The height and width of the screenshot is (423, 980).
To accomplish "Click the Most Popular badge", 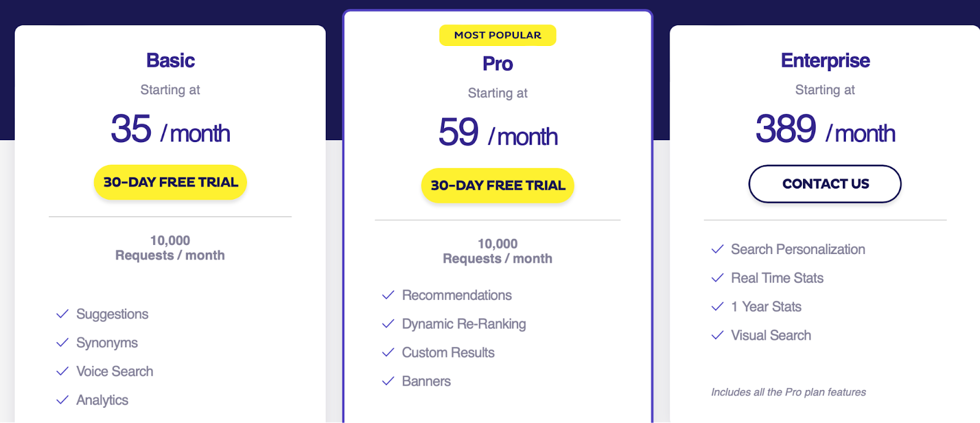I will click(x=497, y=36).
